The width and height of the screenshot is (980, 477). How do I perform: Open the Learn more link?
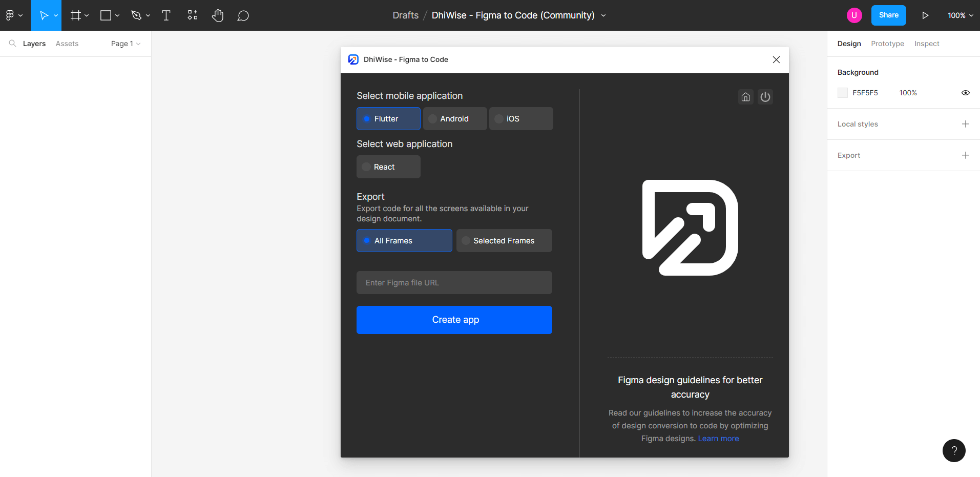(718, 439)
